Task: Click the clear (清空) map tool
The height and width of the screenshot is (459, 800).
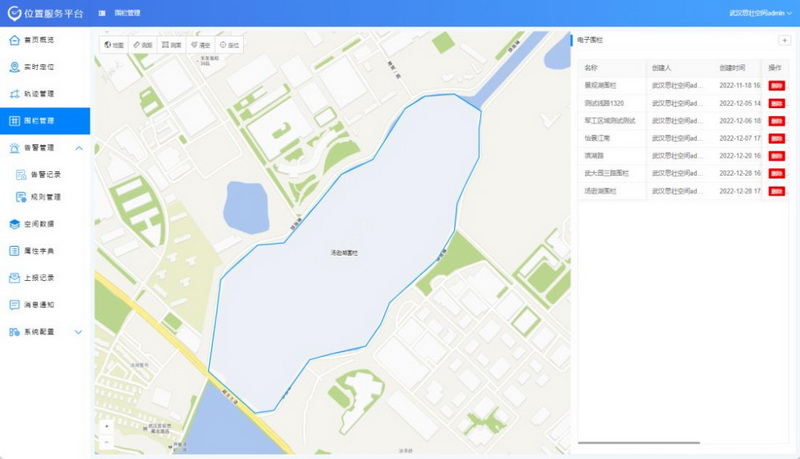Action: 200,45
